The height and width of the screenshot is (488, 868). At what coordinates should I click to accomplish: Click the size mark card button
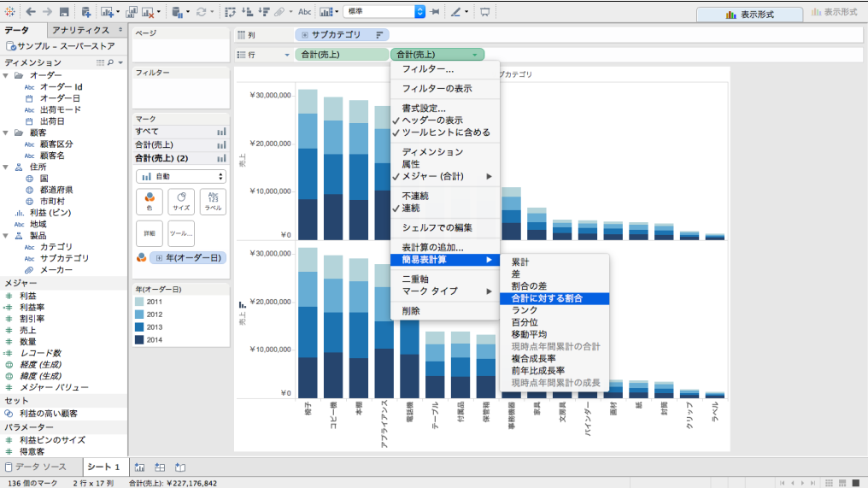181,202
